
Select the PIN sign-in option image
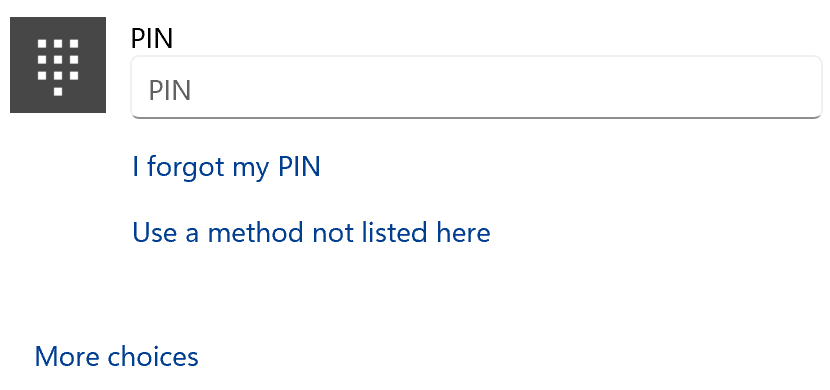pyautogui.click(x=58, y=65)
